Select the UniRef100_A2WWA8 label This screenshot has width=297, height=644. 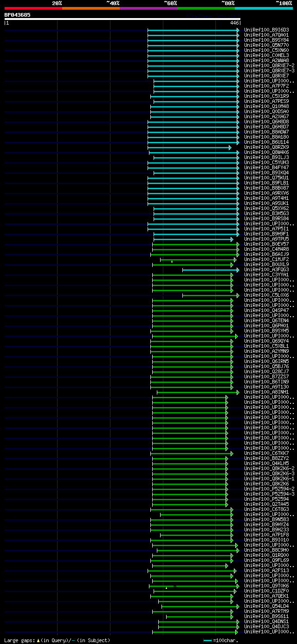point(266,61)
